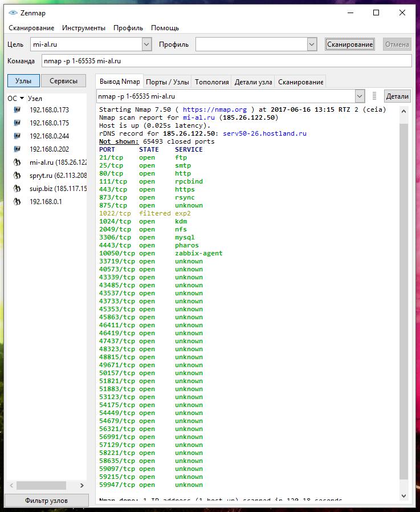Click the grip handle icon left of Детали
Viewport: 420px width, 512px height.
pos(374,96)
